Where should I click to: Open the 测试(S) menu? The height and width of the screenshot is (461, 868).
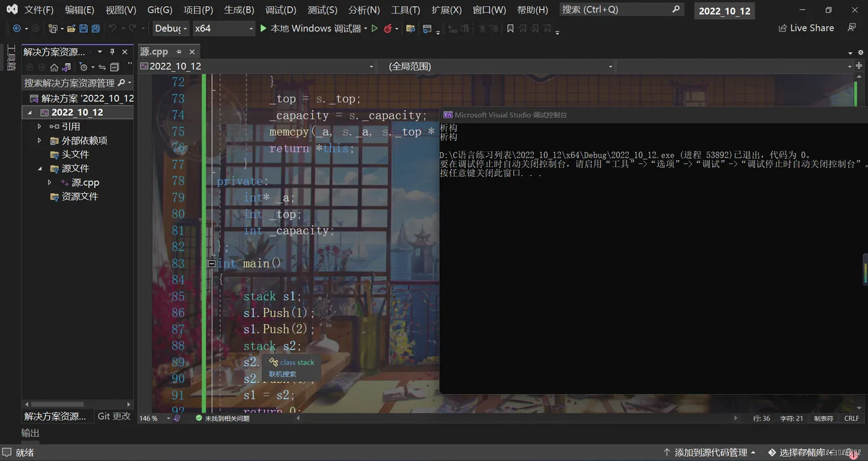click(322, 10)
